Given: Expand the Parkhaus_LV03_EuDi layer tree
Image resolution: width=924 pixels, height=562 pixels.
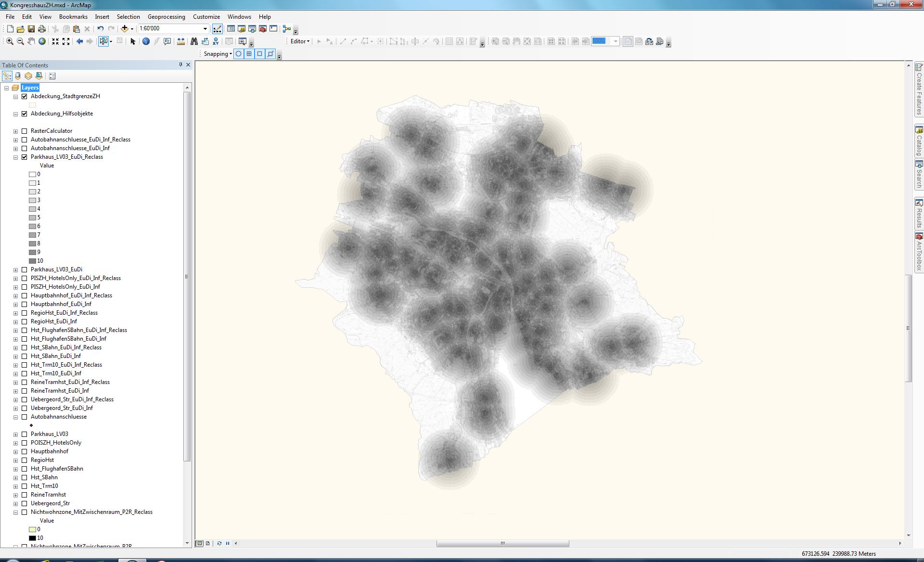Looking at the screenshot, I should (16, 270).
